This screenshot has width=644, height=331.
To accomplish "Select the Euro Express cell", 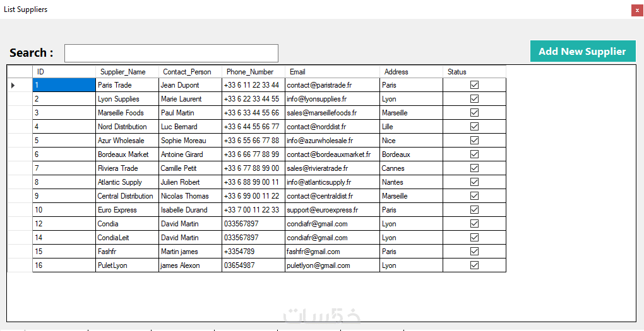I will coord(128,209).
